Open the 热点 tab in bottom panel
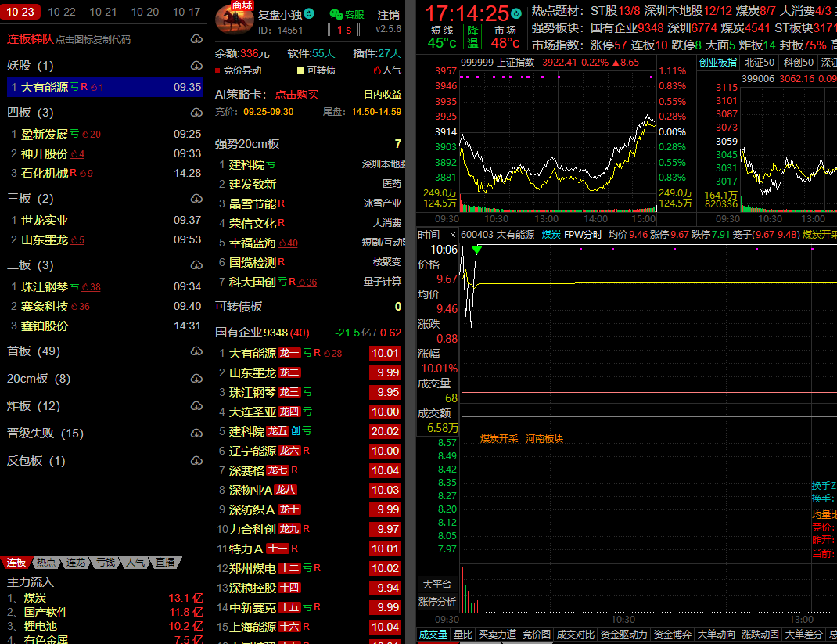Image resolution: width=837 pixels, height=644 pixels. (45, 563)
